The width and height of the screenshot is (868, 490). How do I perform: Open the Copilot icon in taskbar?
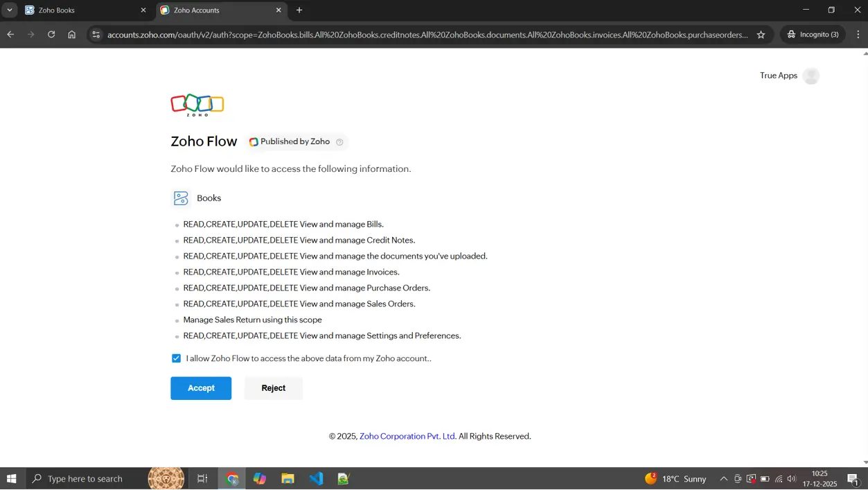[260, 478]
